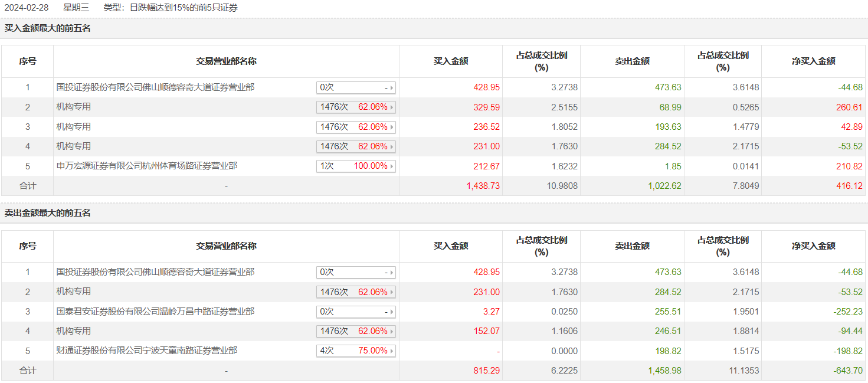Click 卖出金额 column header in buy table
The height and width of the screenshot is (383, 868).
coord(632,61)
